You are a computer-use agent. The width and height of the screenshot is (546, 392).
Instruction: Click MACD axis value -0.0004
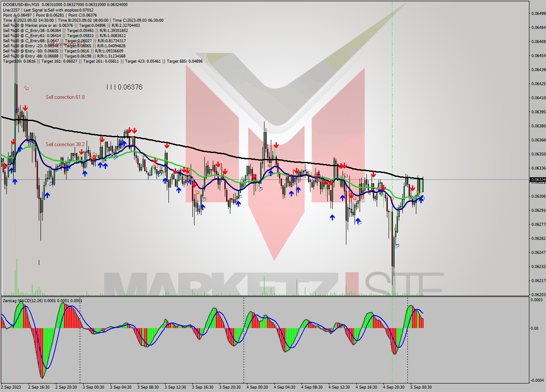[537, 380]
